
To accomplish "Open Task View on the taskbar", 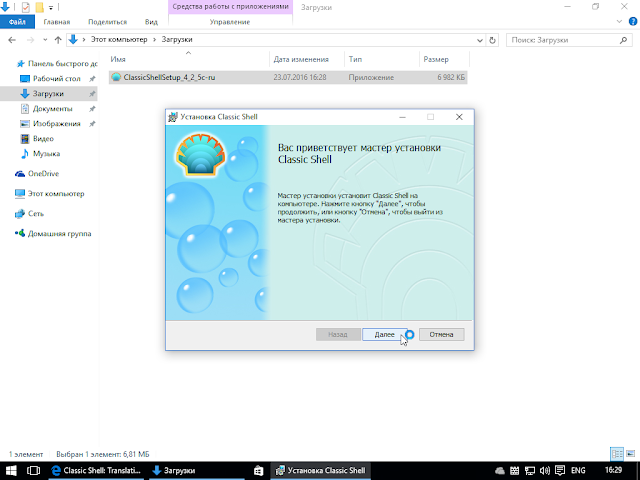I will tap(33, 471).
